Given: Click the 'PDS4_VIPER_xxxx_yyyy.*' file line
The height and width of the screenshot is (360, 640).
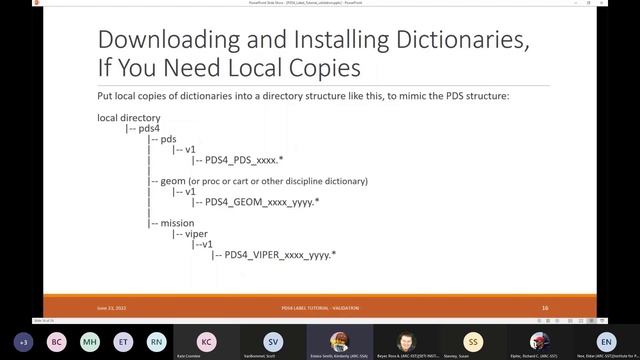Looking at the screenshot, I should [273, 255].
